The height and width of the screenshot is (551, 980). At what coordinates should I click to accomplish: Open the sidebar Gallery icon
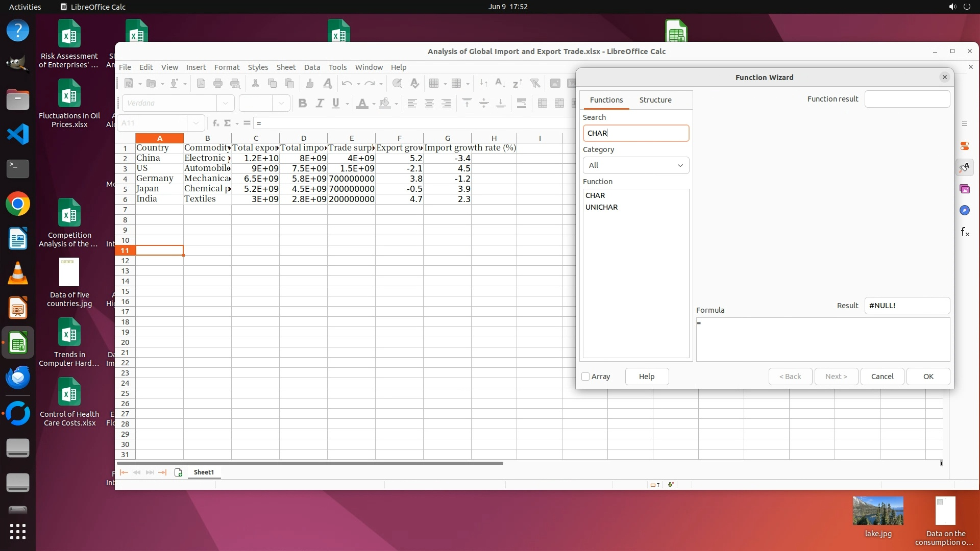coord(964,189)
